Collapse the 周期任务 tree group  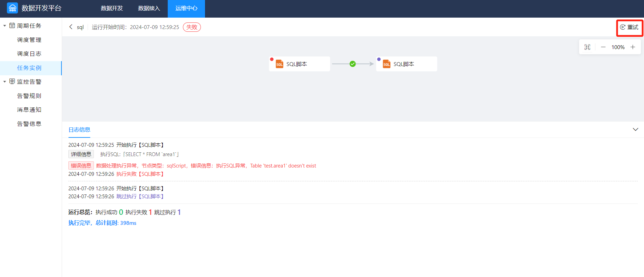coord(5,26)
